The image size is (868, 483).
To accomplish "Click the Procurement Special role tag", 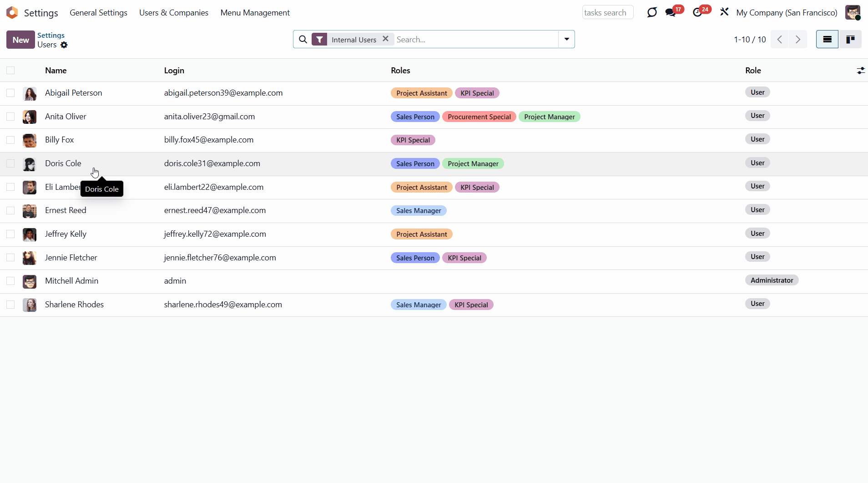I will (479, 117).
